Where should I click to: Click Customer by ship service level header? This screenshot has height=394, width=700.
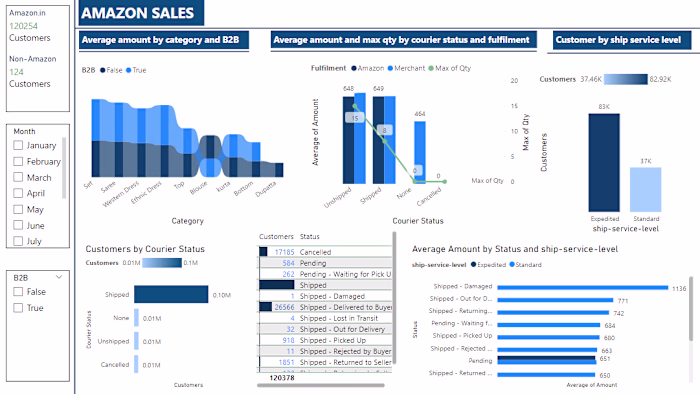click(x=622, y=40)
